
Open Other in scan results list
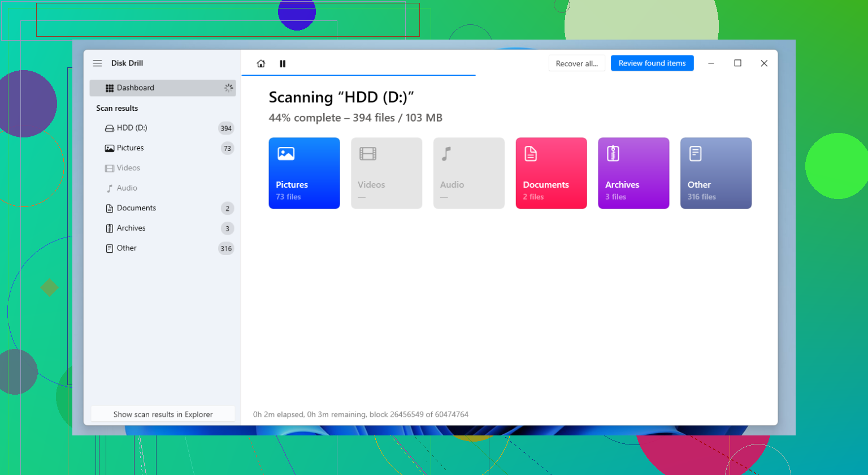(x=163, y=248)
